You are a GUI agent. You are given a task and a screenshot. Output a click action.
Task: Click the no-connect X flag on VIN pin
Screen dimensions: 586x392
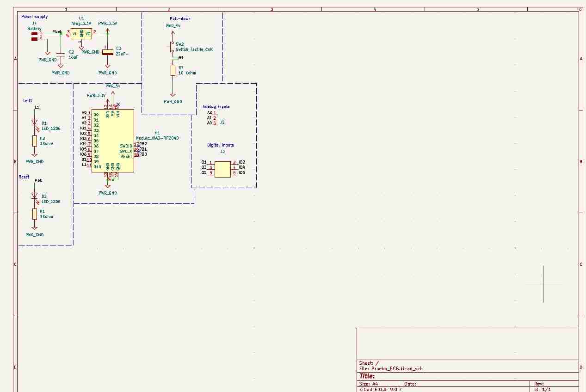click(x=117, y=104)
